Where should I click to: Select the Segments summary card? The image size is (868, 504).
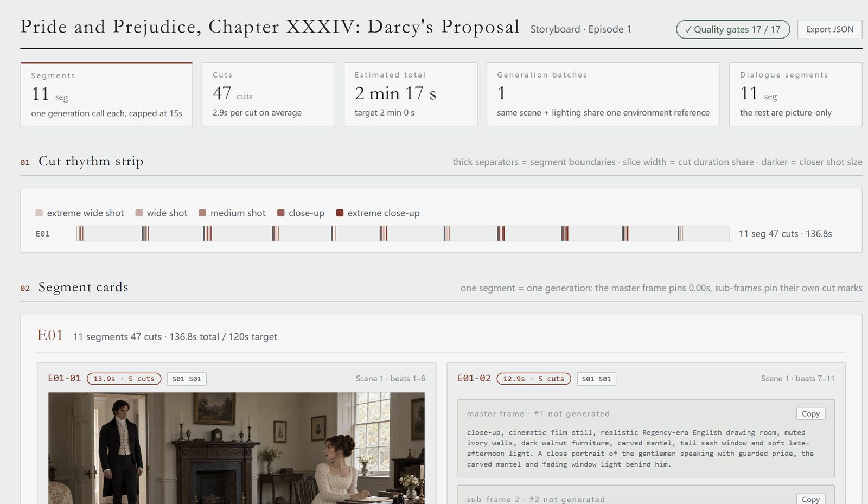pos(106,95)
